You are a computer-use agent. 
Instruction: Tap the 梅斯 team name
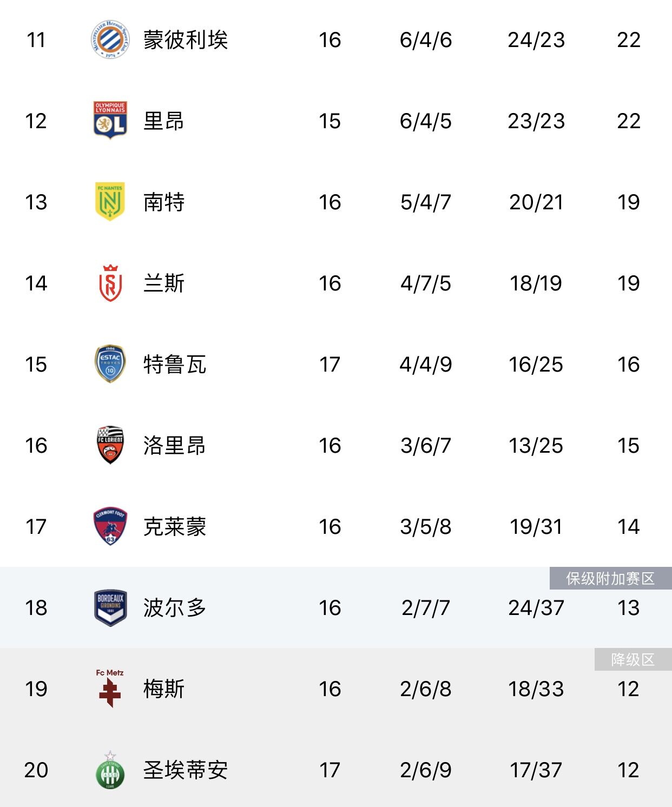[164, 689]
